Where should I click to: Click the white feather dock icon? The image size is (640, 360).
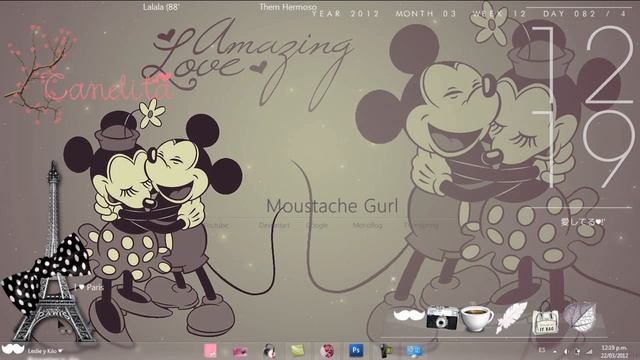point(511,317)
